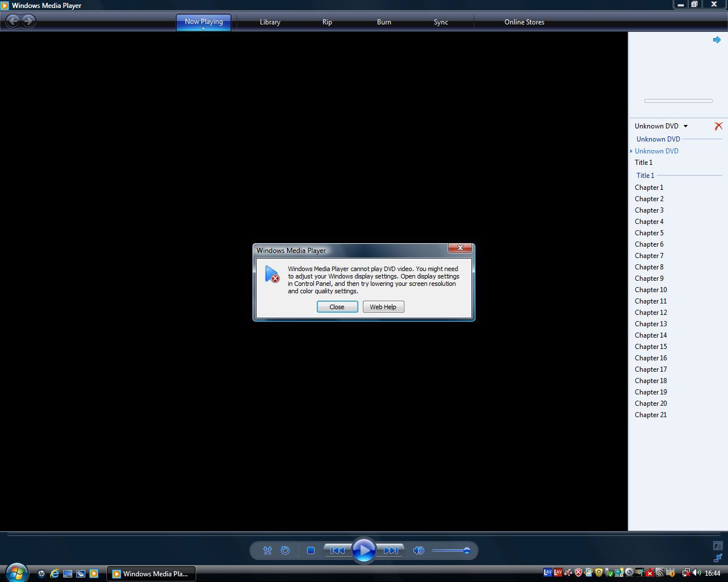Adjust the volume slider
Image resolution: width=728 pixels, height=582 pixels.
[x=450, y=550]
